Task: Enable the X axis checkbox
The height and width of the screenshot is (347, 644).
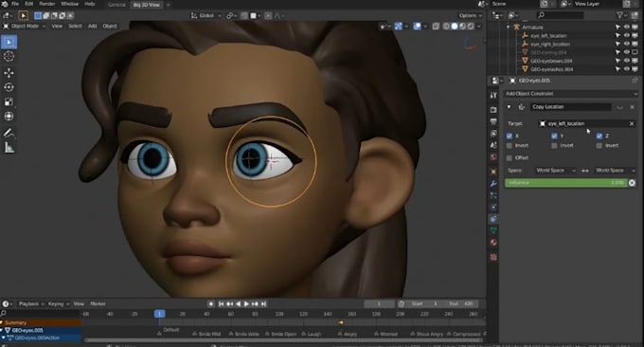Action: [x=510, y=136]
